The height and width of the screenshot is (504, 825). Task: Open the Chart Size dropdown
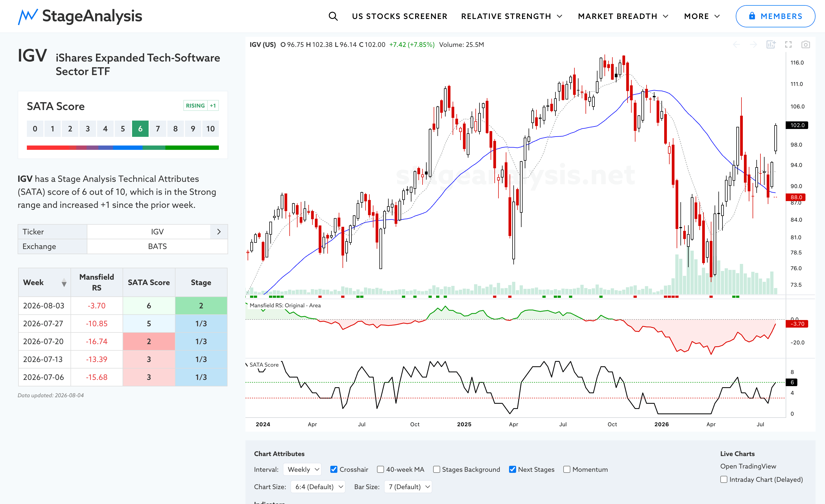pyautogui.click(x=318, y=487)
